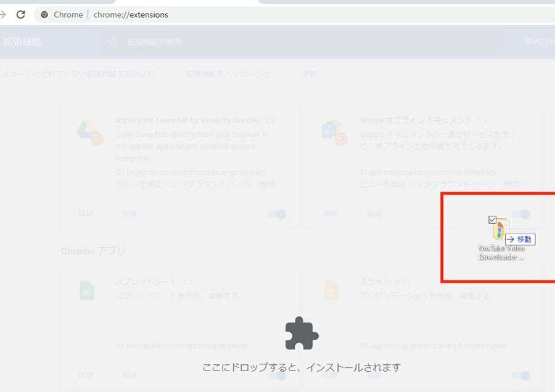Click the Application Launcher for Drive icon
This screenshot has width=555, height=392.
point(89,133)
